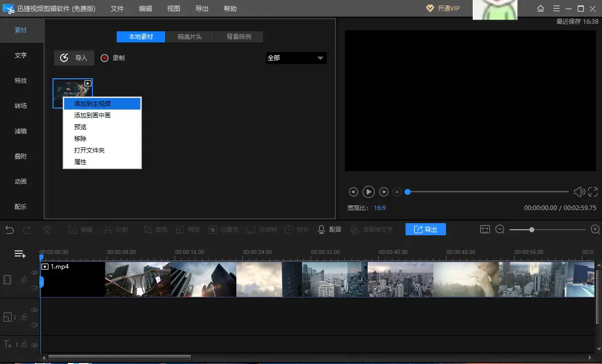Screen dimensions: 602x364
Task: Click the redo arrow in timeline toolbar
Action: click(x=27, y=230)
